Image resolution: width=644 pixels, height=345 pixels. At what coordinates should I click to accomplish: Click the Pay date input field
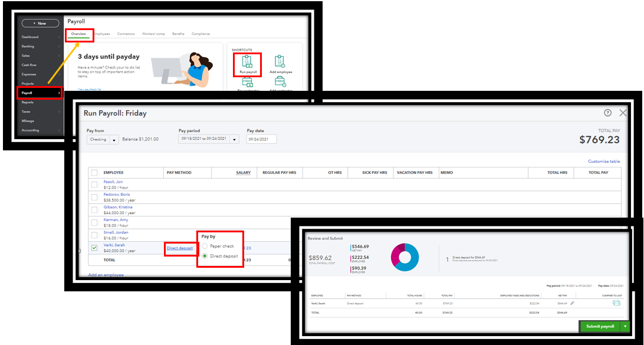click(262, 139)
